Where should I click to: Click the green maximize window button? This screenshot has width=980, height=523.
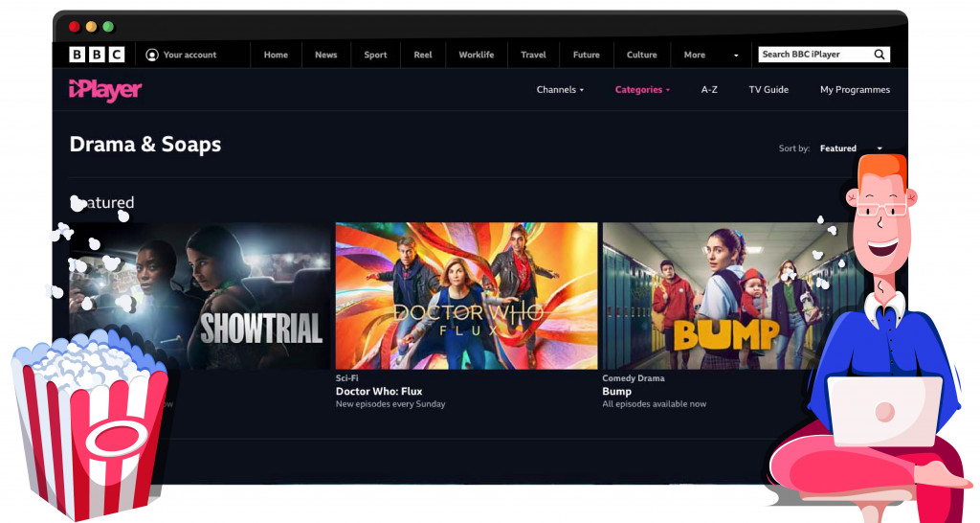tap(108, 26)
